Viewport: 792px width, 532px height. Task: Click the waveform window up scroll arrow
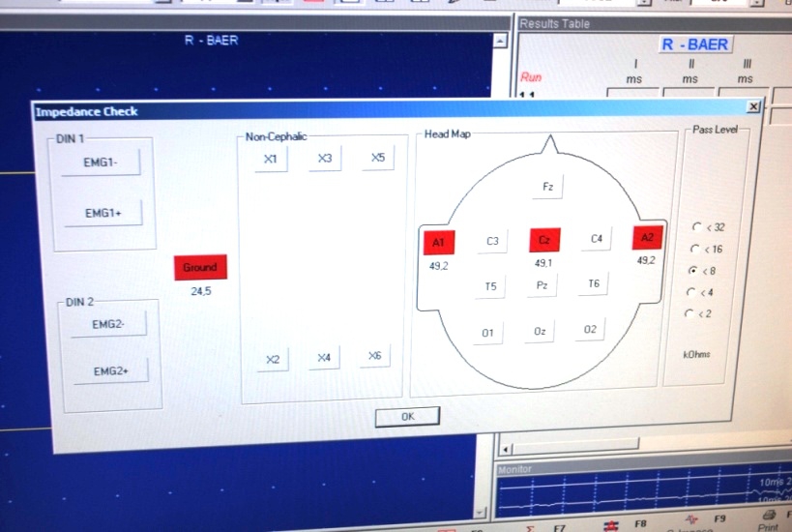pyautogui.click(x=500, y=41)
